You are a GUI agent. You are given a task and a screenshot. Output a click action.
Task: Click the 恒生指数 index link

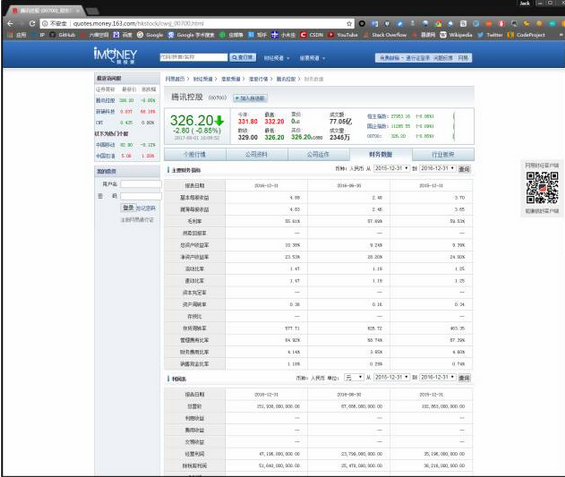tap(378, 116)
